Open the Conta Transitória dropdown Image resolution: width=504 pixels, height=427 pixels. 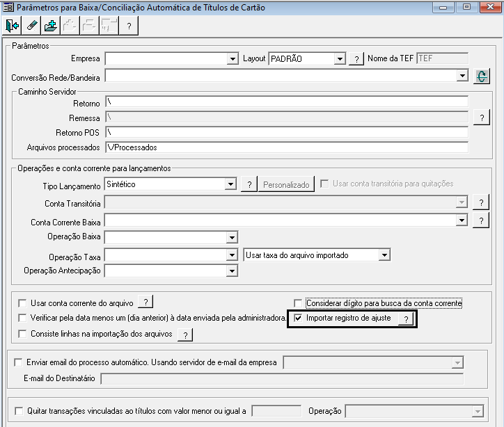click(462, 202)
